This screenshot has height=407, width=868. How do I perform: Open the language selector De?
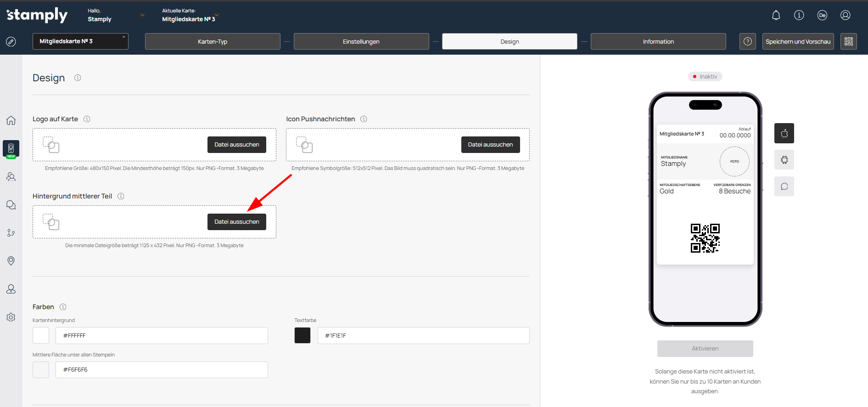coord(822,16)
